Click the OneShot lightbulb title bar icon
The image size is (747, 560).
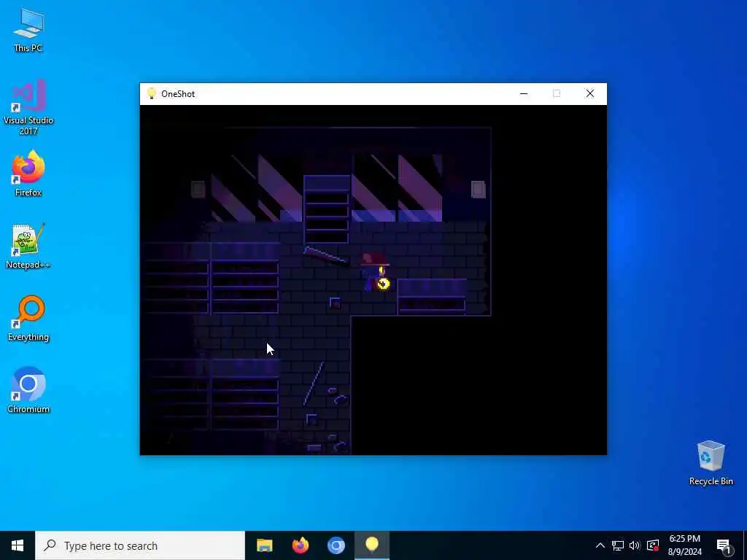click(x=152, y=93)
